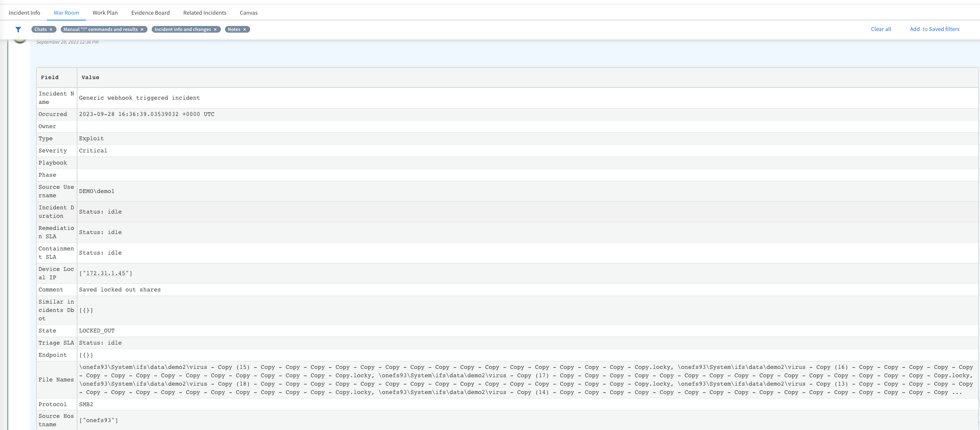980x430 pixels.
Task: Click the Field column header
Action: point(50,77)
